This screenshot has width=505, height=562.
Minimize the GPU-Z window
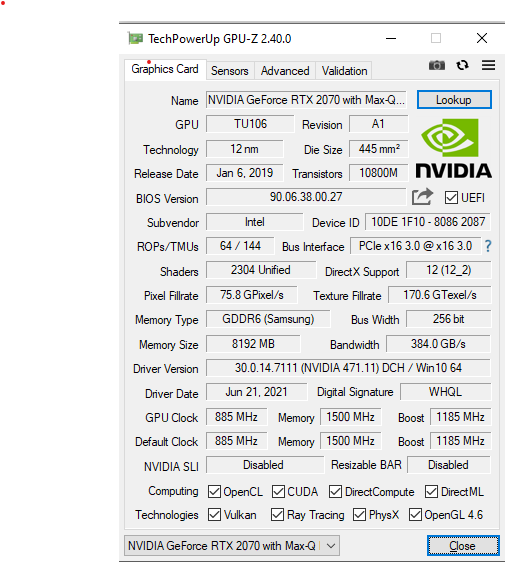click(391, 38)
